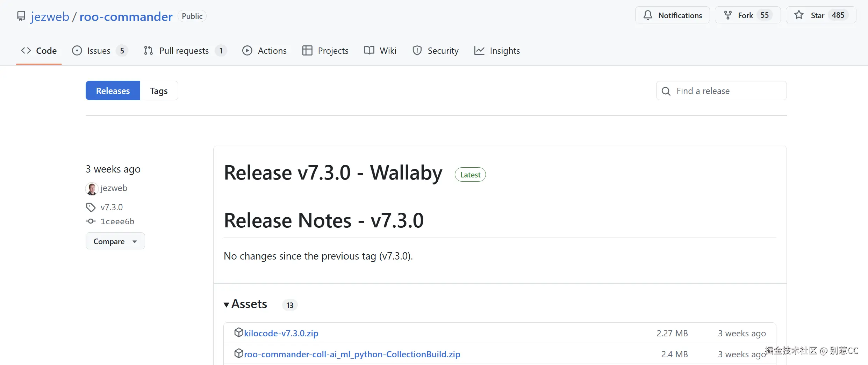Select the Releases view button
This screenshot has width=868, height=365.
click(113, 91)
